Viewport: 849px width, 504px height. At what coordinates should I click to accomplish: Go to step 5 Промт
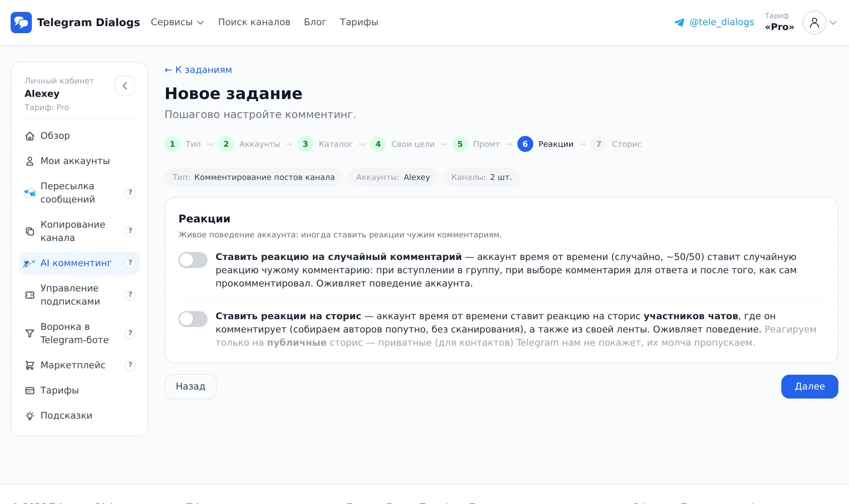tap(476, 144)
